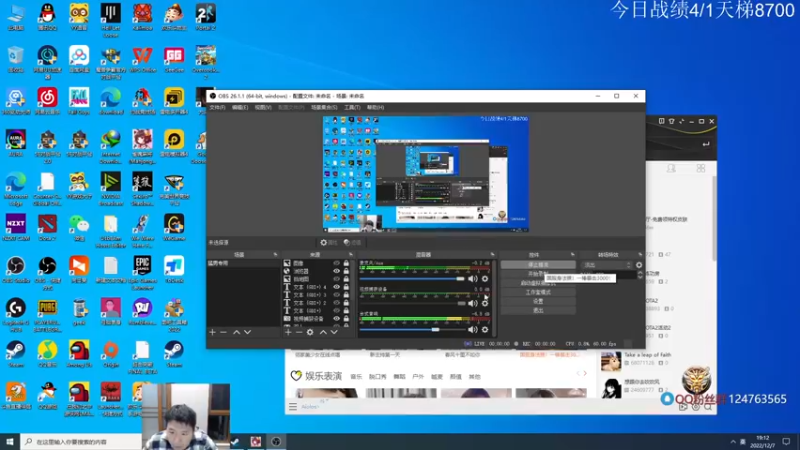Show hidden system tray icons chevron

tap(733, 441)
